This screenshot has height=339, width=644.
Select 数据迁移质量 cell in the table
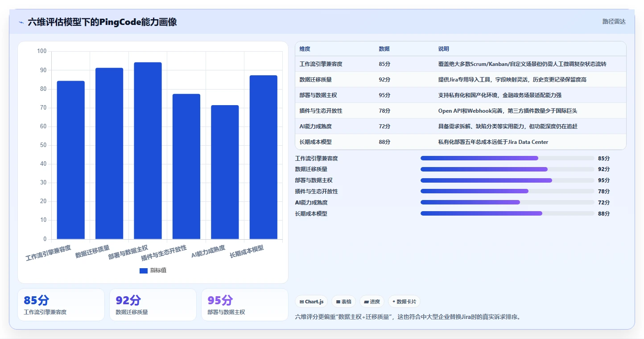[316, 80]
